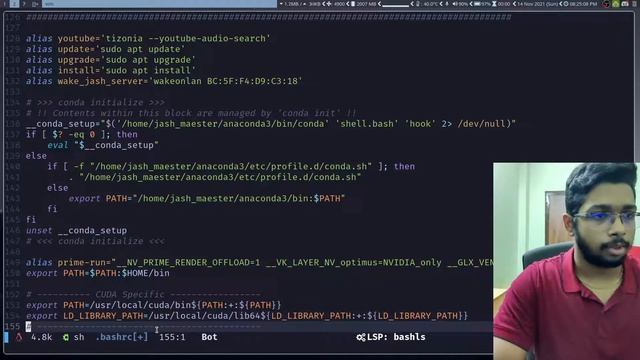The width and height of the screenshot is (640, 360).
Task: Click the 'unset __conda_setup' line
Action: point(76,230)
